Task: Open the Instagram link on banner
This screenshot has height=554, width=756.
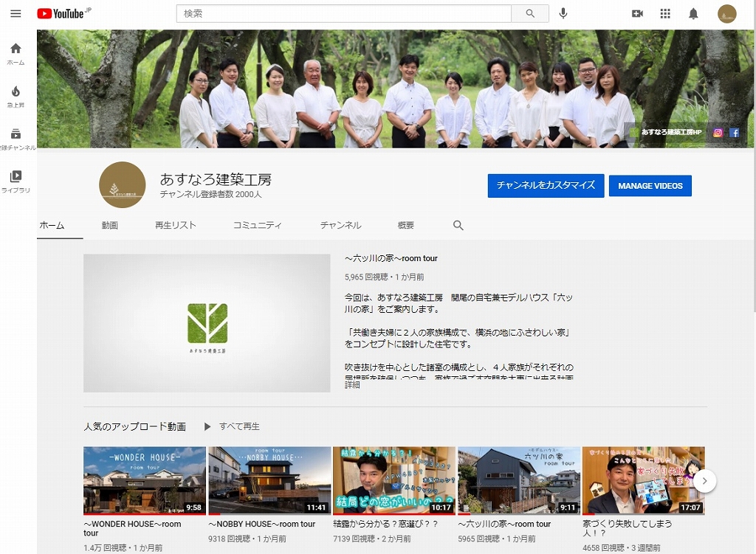Action: [718, 133]
